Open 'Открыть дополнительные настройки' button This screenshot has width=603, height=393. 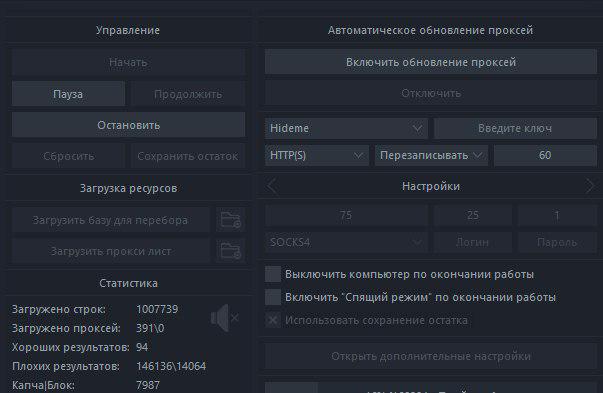(431, 356)
